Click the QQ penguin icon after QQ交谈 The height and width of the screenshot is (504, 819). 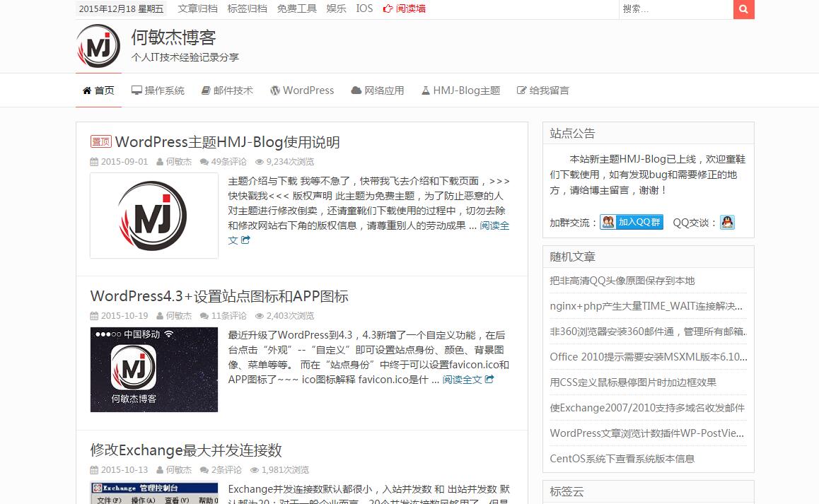pyautogui.click(x=728, y=222)
